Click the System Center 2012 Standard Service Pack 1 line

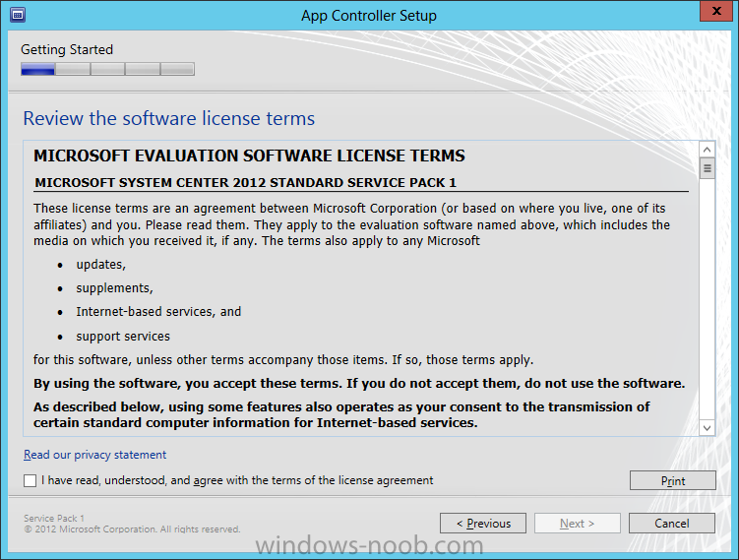coord(246,183)
